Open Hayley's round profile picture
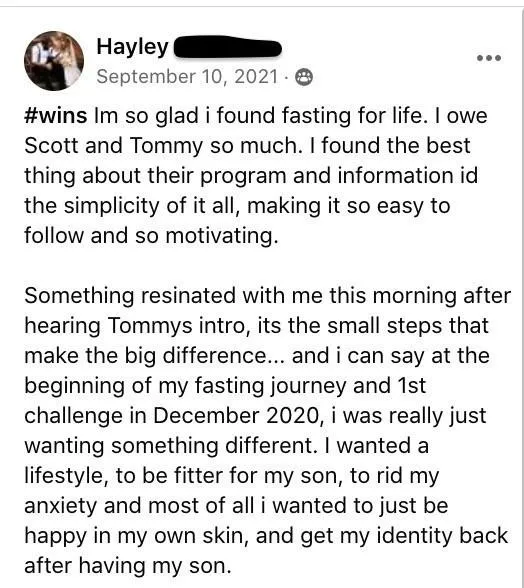Image resolution: width=524 pixels, height=588 pixels. tap(54, 61)
